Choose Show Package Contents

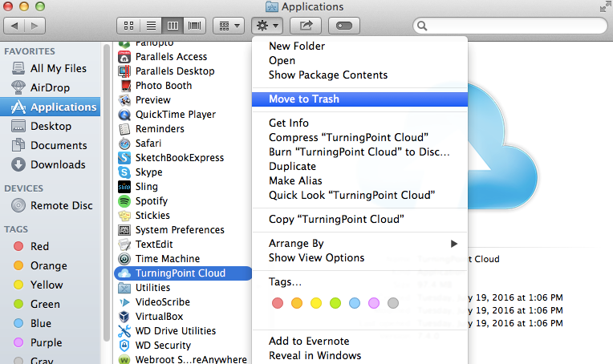click(359, 75)
